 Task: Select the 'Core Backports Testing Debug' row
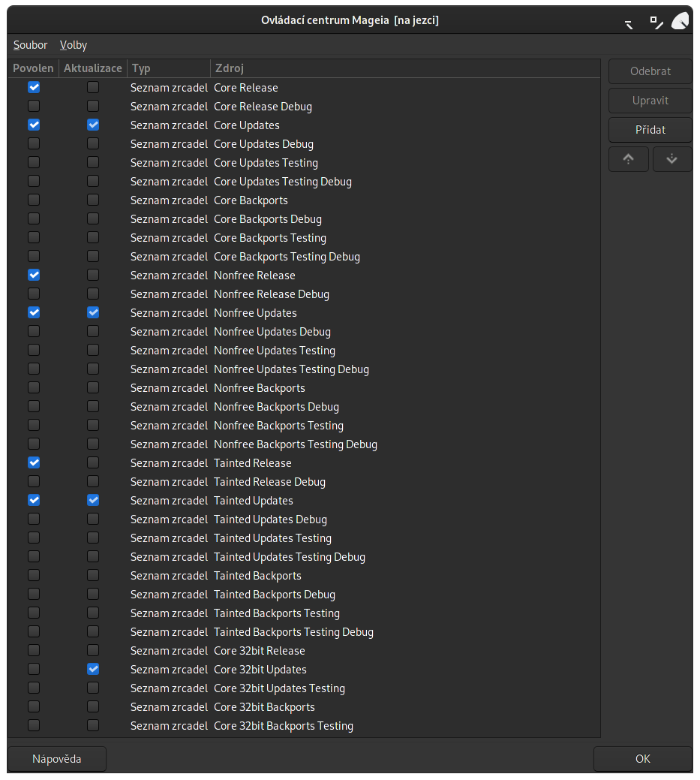coord(305,257)
